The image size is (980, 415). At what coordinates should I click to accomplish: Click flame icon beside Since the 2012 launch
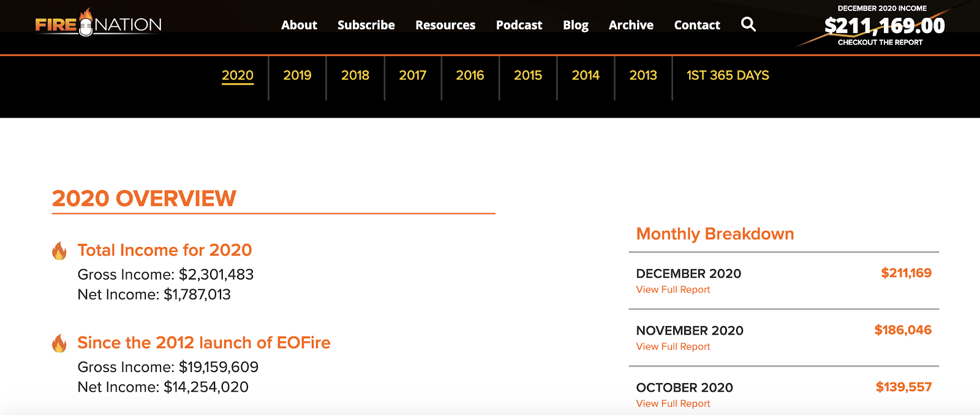[x=59, y=343]
